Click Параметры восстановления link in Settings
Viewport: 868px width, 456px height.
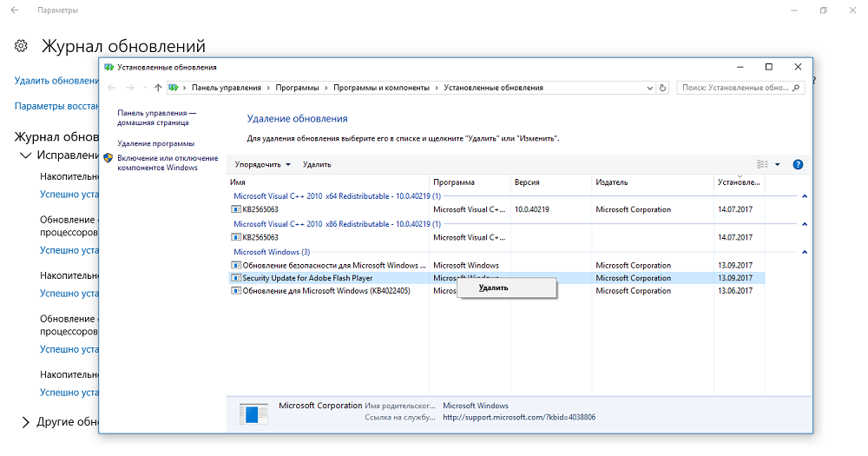pos(56,106)
